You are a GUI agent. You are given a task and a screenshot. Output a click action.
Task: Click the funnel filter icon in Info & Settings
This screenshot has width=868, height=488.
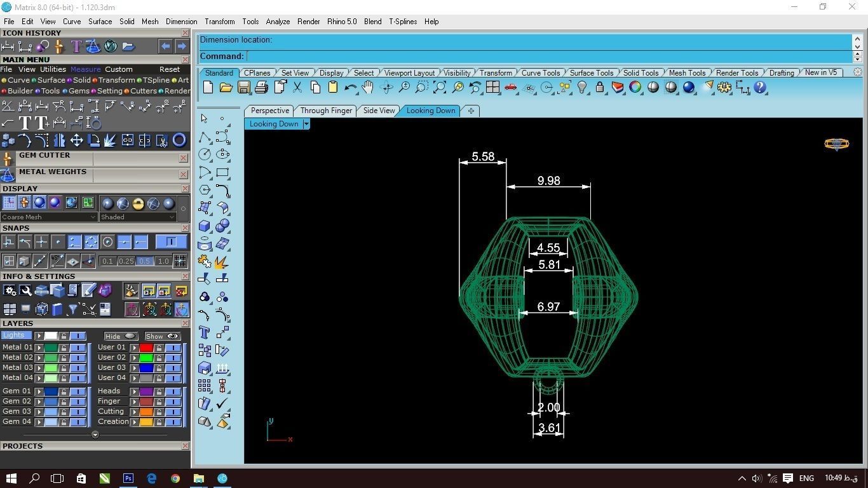pyautogui.click(x=73, y=309)
